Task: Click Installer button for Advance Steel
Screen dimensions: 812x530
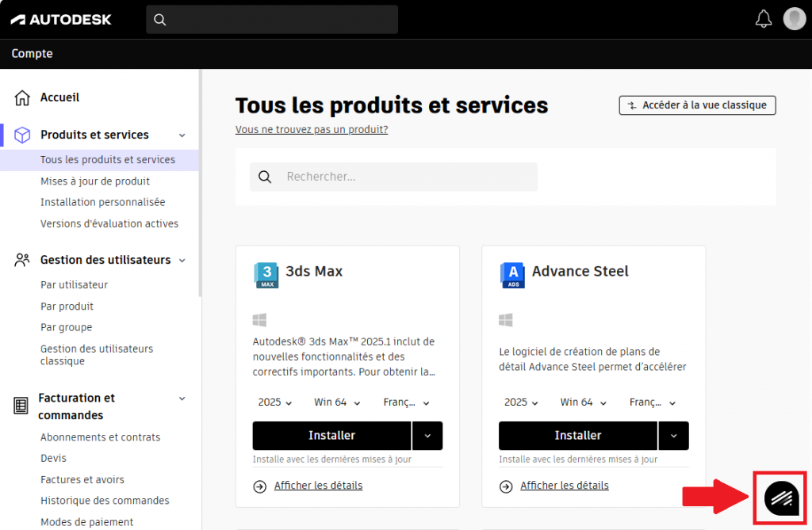Action: [577, 436]
